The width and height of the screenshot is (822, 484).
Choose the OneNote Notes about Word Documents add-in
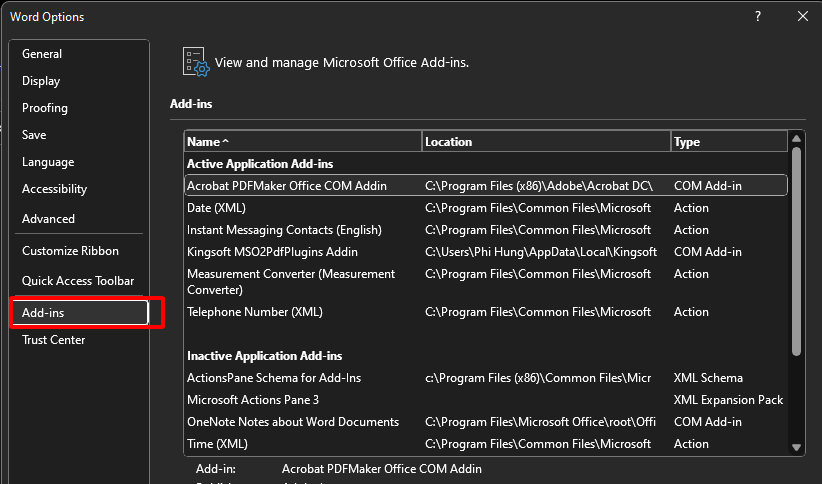tap(293, 422)
